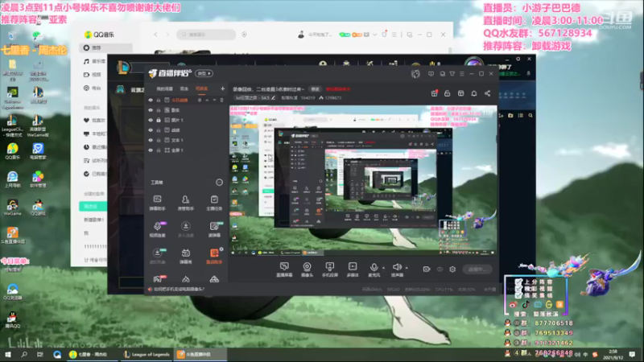Screen dimensions: 644x362
Task: Open Windows Task View from taskbar
Action: 39,354
